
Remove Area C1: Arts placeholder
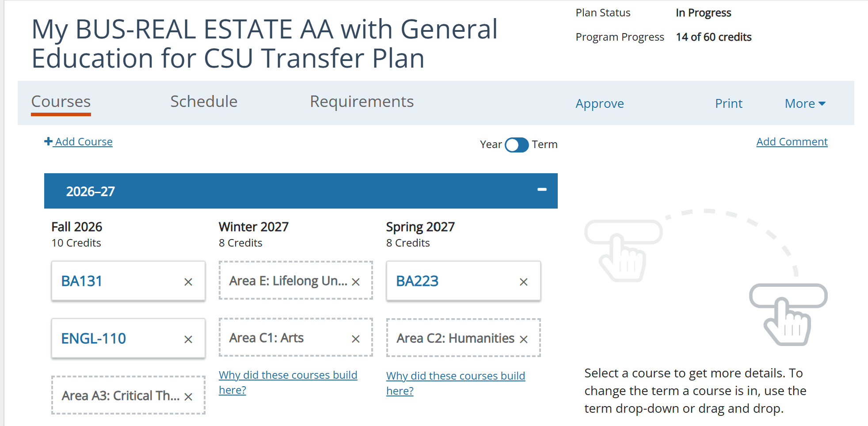pos(356,339)
